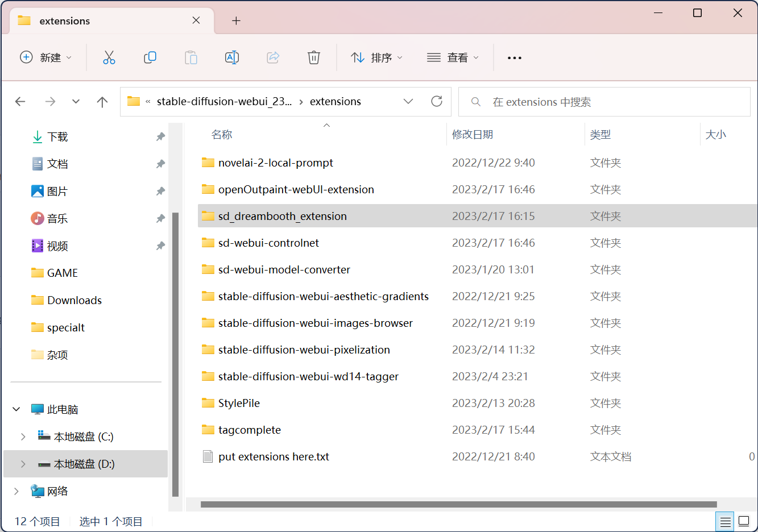The image size is (758, 532).
Task: Refresh the extensions folder view
Action: pos(437,101)
